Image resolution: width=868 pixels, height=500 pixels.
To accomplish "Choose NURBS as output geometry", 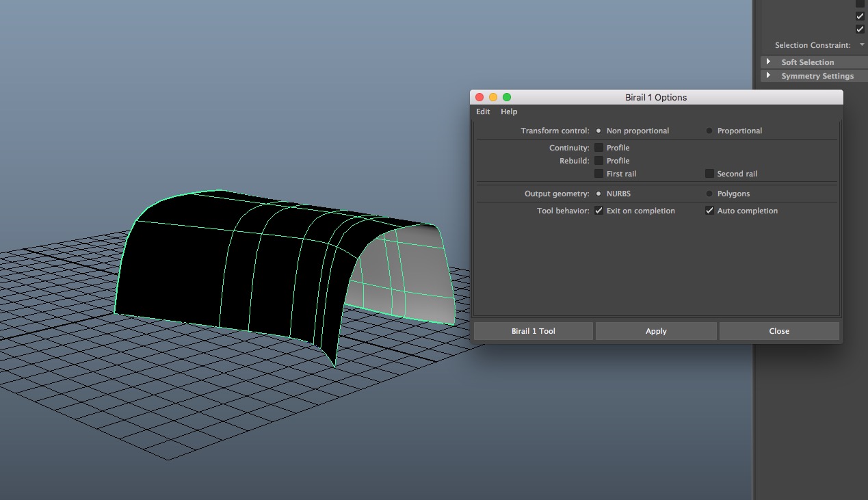I will 599,194.
